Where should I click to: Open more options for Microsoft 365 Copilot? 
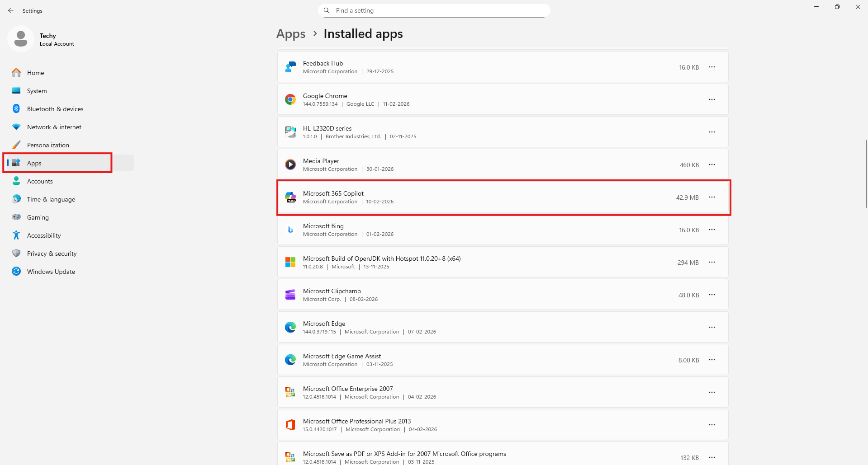[x=711, y=197]
